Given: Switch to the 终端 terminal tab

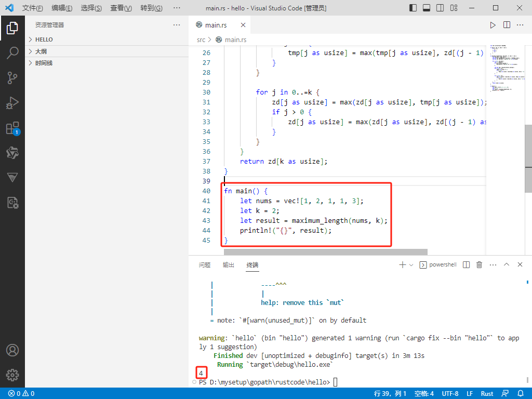Looking at the screenshot, I should (252, 264).
